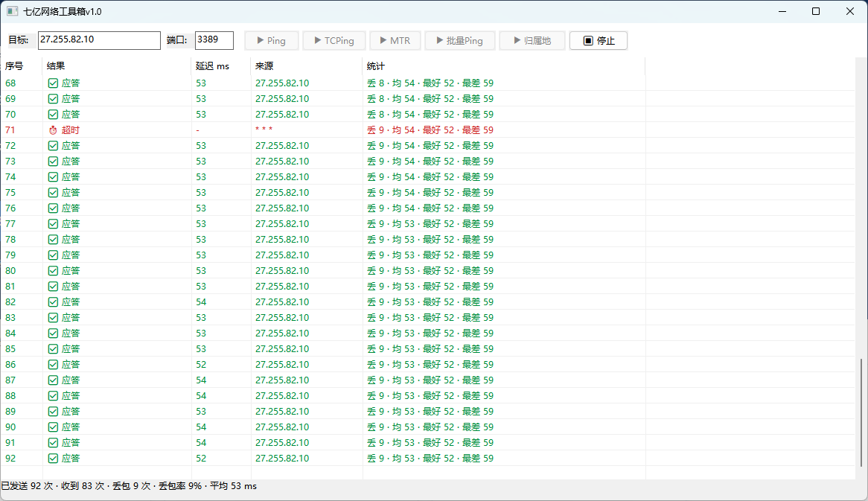
Task: Focus the 端口 port field showing 3389
Action: coord(214,40)
